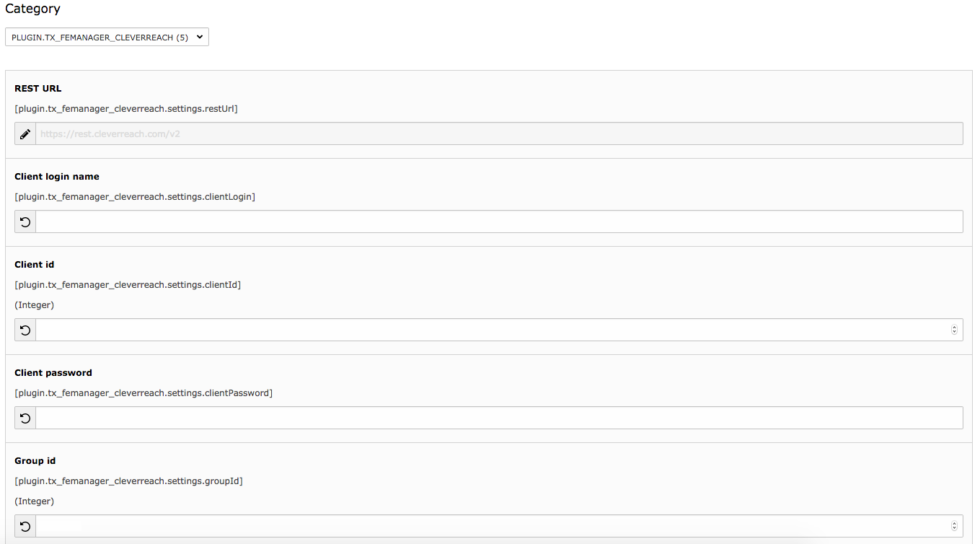The height and width of the screenshot is (544, 980).
Task: Click the settings.clientId constant path text
Action: [128, 285]
